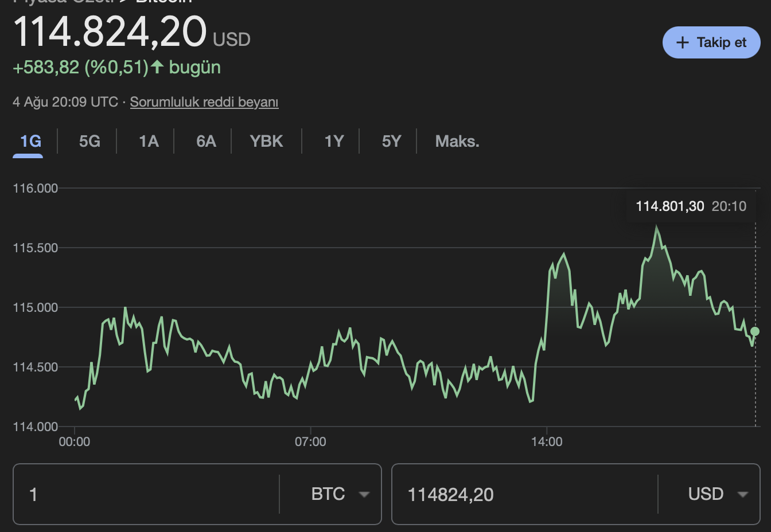Screen dimensions: 771x532
Task: Click the 115.500 y-axis label
Action: (36, 248)
